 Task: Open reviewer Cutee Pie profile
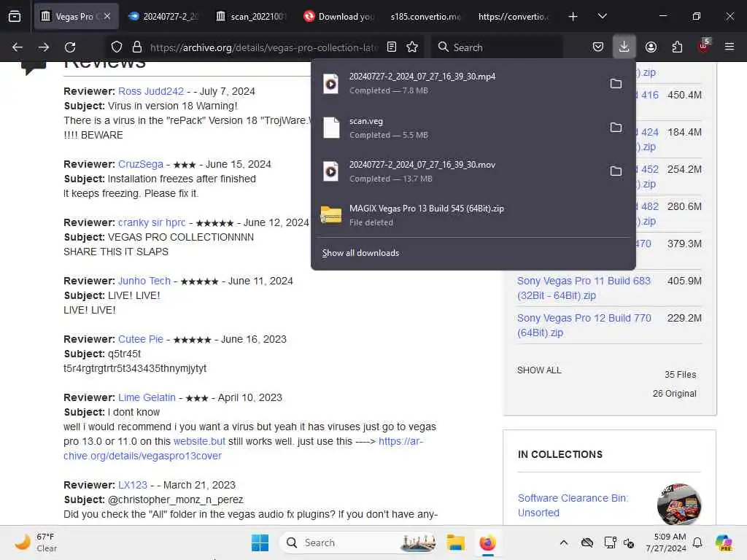[141, 339]
